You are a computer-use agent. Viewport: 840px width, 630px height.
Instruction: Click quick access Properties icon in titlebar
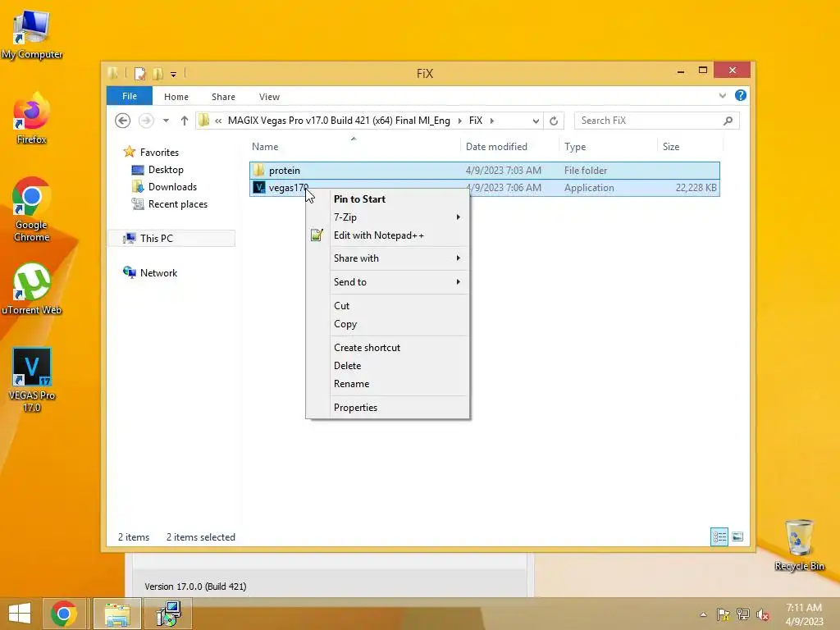pyautogui.click(x=139, y=73)
